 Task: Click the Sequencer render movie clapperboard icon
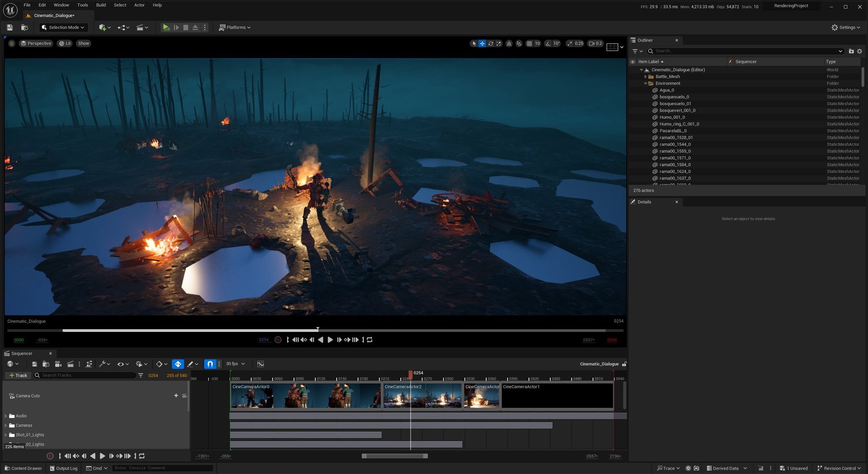71,364
